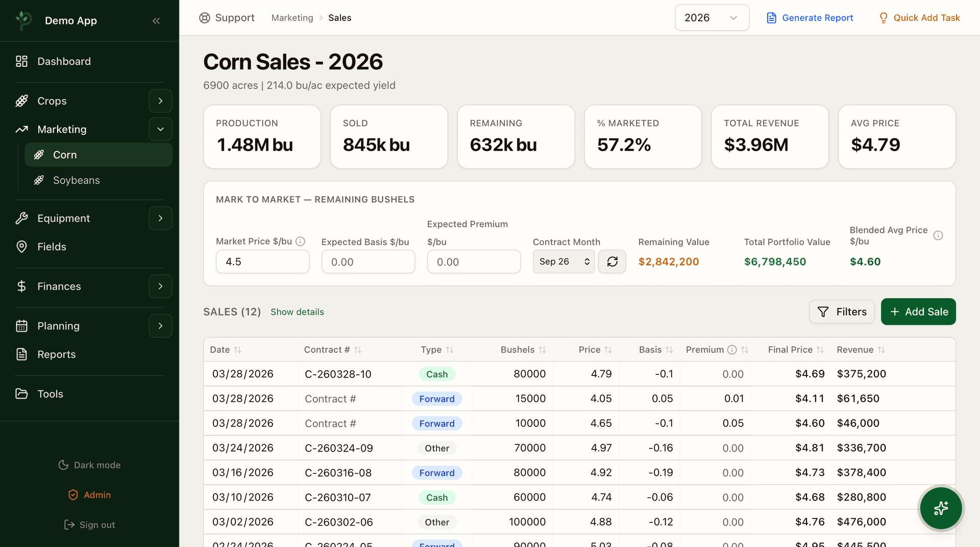Toggle Dark mode from the sidebar

(89, 465)
